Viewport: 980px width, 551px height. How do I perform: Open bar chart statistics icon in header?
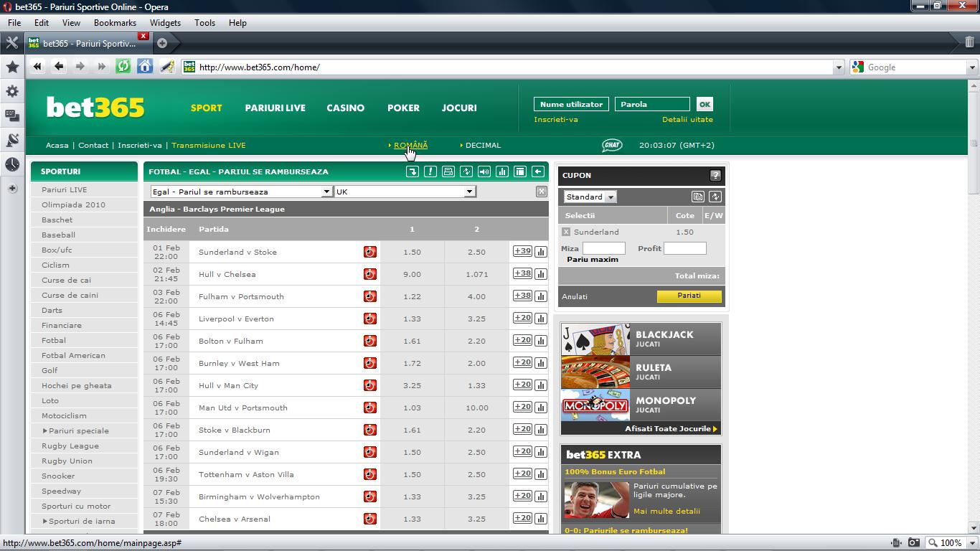[x=502, y=171]
